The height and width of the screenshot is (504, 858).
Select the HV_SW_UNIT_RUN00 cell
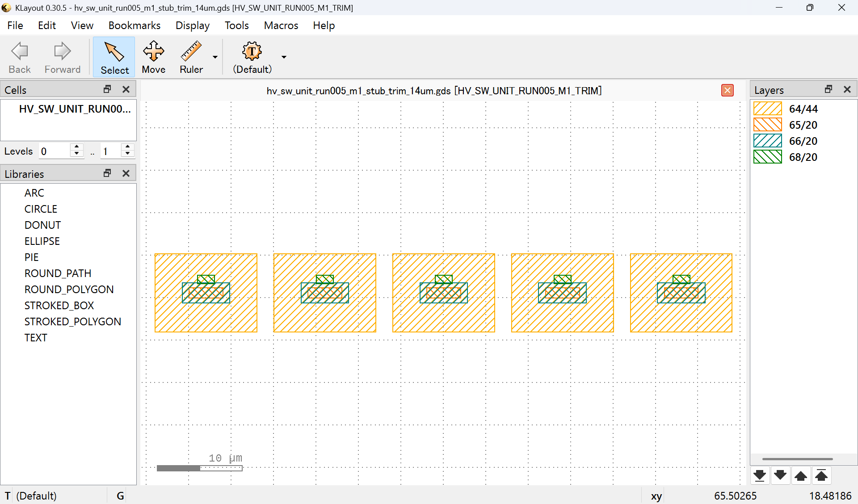75,109
